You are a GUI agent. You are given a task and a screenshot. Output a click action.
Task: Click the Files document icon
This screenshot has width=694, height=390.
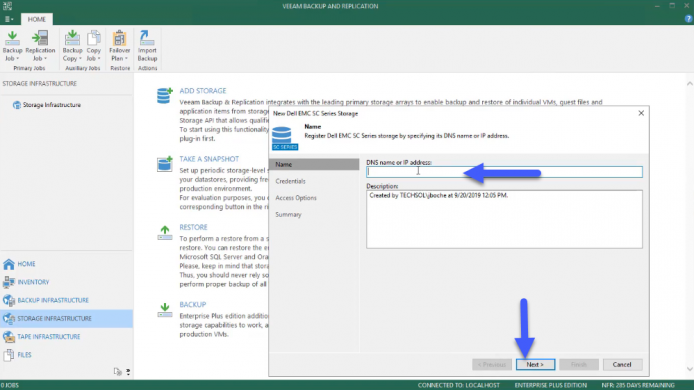[9, 355]
